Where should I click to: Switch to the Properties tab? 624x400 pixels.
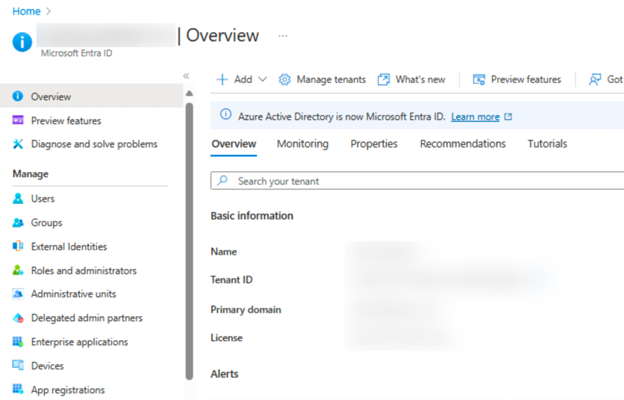tap(374, 144)
